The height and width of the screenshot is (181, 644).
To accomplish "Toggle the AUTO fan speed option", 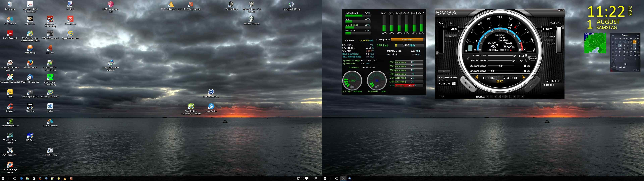I will click(x=445, y=42).
